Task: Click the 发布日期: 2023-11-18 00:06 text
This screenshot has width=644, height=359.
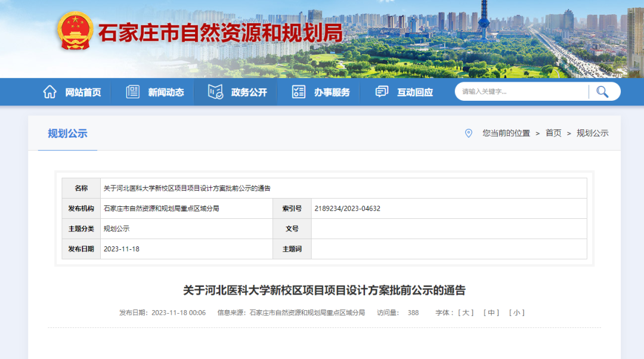Action: (163, 312)
